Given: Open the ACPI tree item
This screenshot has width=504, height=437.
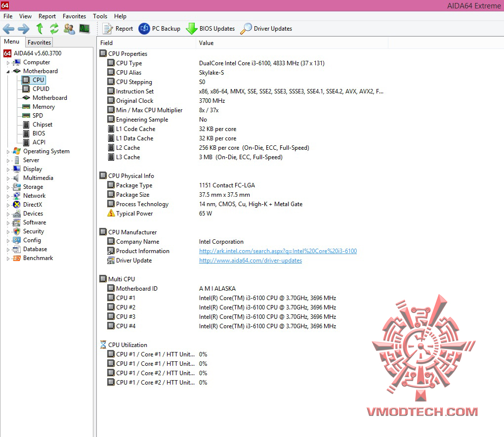Looking at the screenshot, I should [x=39, y=142].
